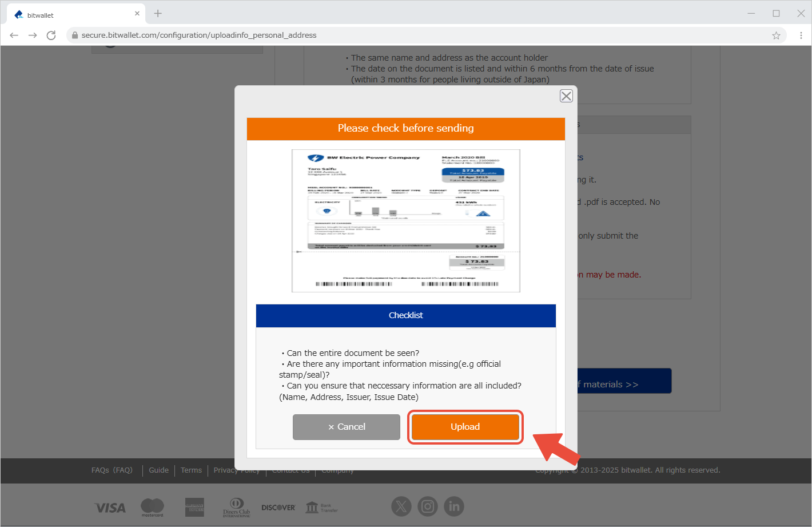Close the bitwallet browser tab
The image size is (812, 527).
137,14
